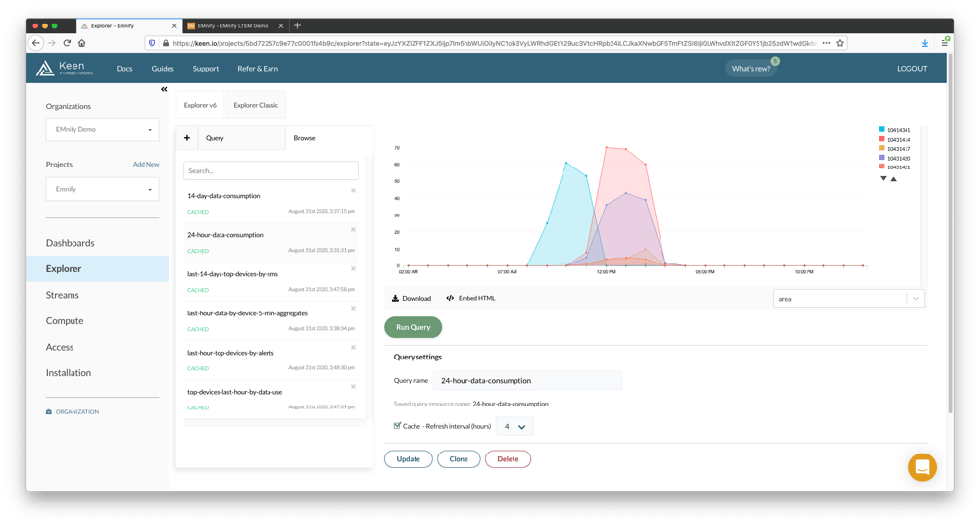Click the Delete button
Screen dimensions: 980x526
point(508,459)
